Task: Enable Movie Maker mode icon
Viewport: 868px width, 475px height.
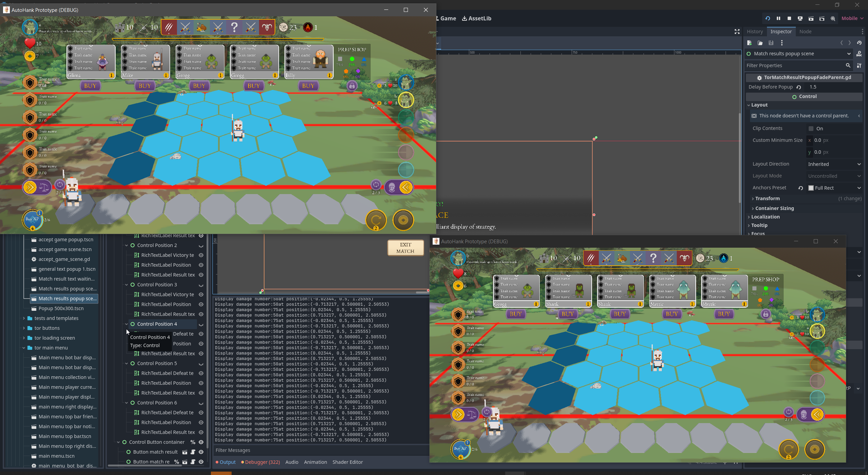Action: point(833,18)
